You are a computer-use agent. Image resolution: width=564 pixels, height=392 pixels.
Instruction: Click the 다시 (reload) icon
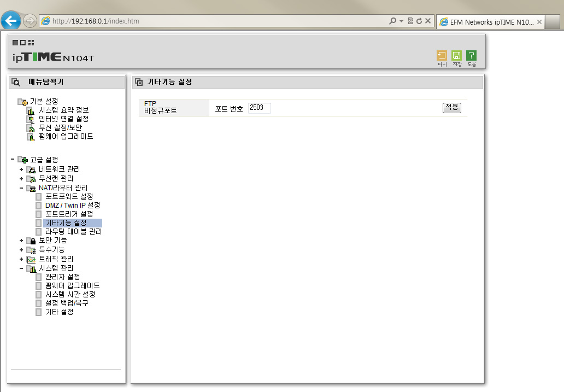click(x=442, y=55)
